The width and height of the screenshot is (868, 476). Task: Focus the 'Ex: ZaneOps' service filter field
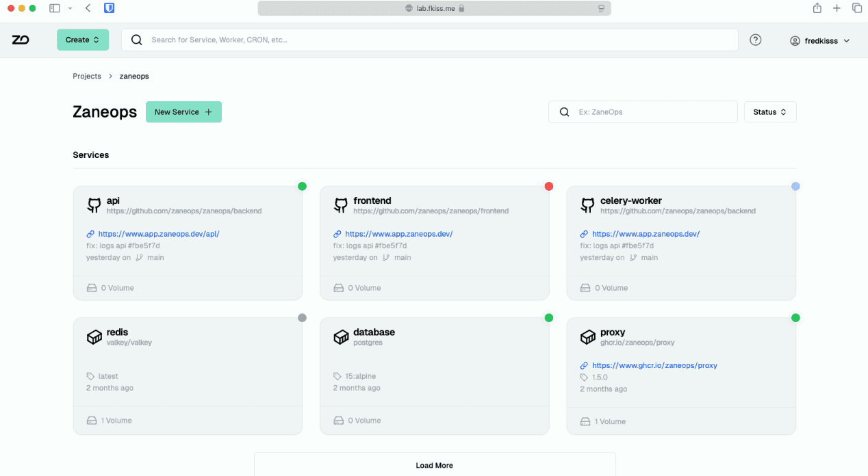point(643,112)
